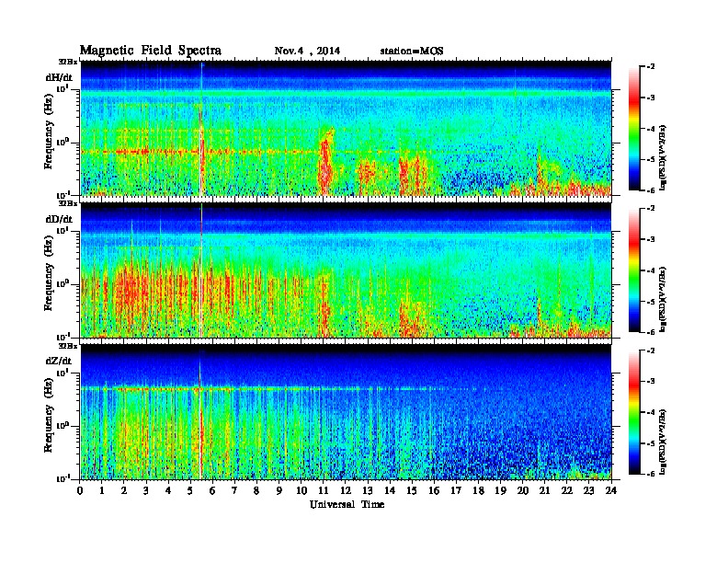This screenshot has height=563, width=728.
Task: Click hour 18 on the time axis
Action: pos(479,490)
